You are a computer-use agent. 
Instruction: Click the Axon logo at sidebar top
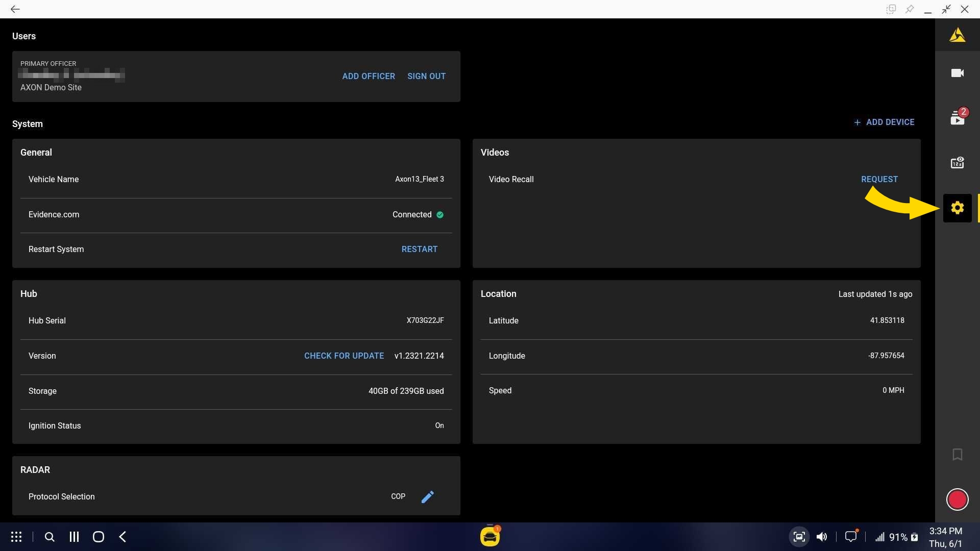[958, 35]
